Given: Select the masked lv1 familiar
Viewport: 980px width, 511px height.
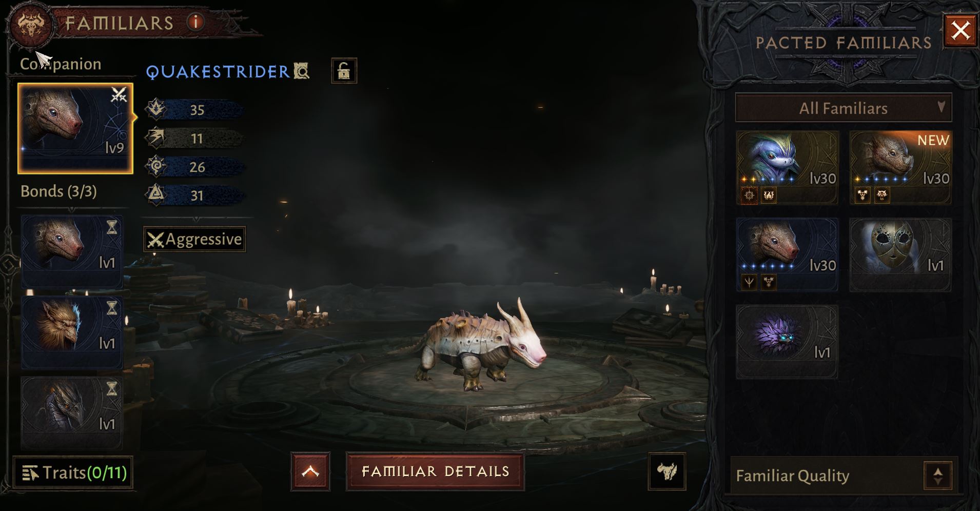Looking at the screenshot, I should coord(900,255).
